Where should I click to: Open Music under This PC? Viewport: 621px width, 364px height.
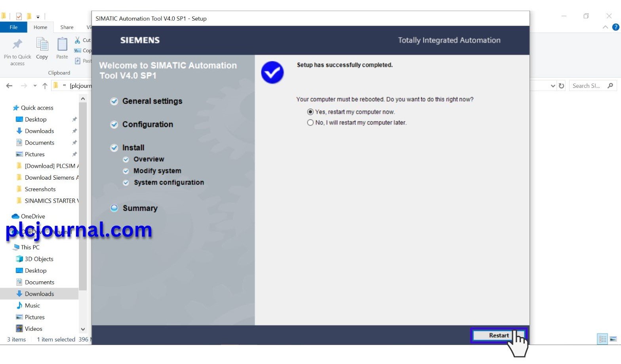(x=28, y=305)
